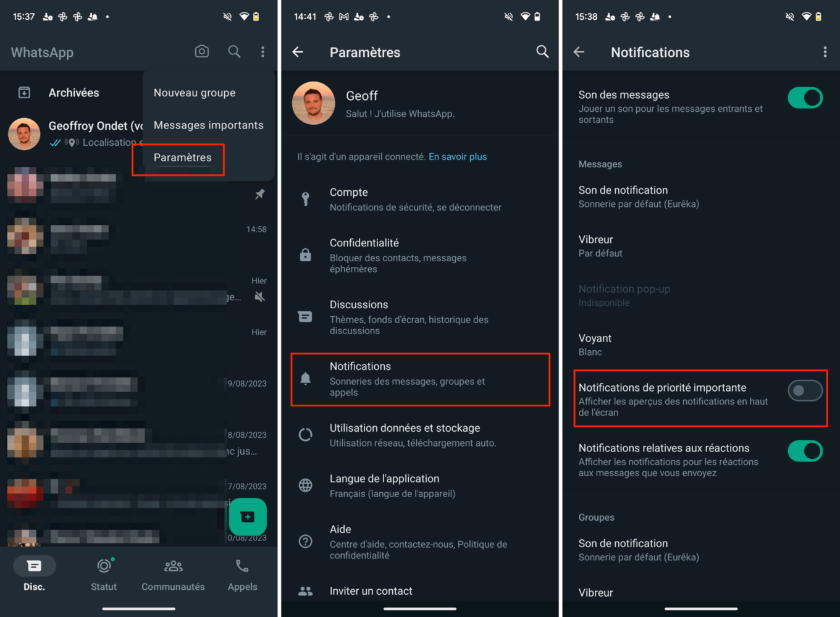The image size is (840, 617).
Task: Tap the question mark icon for Aide
Action: point(305,542)
